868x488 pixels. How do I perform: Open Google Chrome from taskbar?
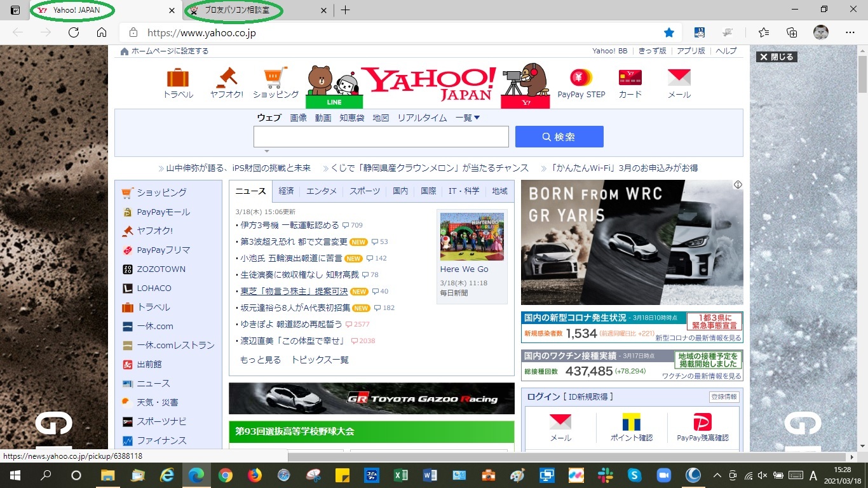(x=226, y=475)
